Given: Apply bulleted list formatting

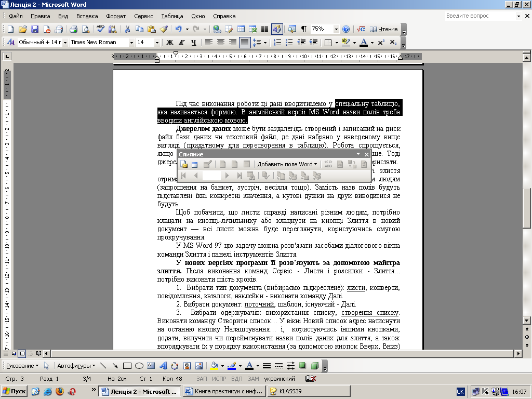Looking at the screenshot, I should (x=289, y=43).
